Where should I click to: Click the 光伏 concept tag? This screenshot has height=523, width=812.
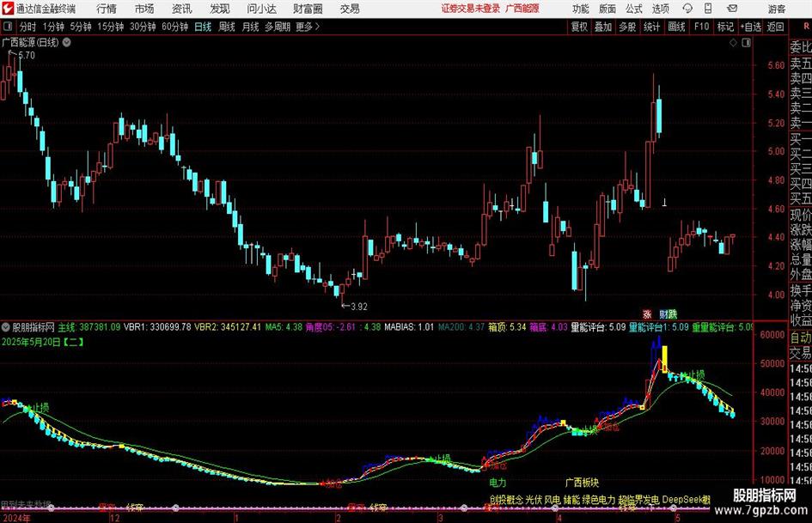(534, 500)
